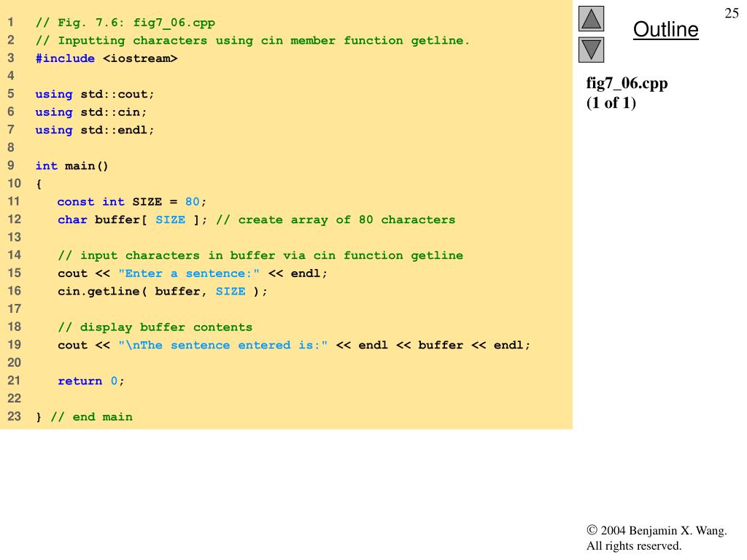
Task: Click "using std::cout;" line
Action: tap(95, 94)
